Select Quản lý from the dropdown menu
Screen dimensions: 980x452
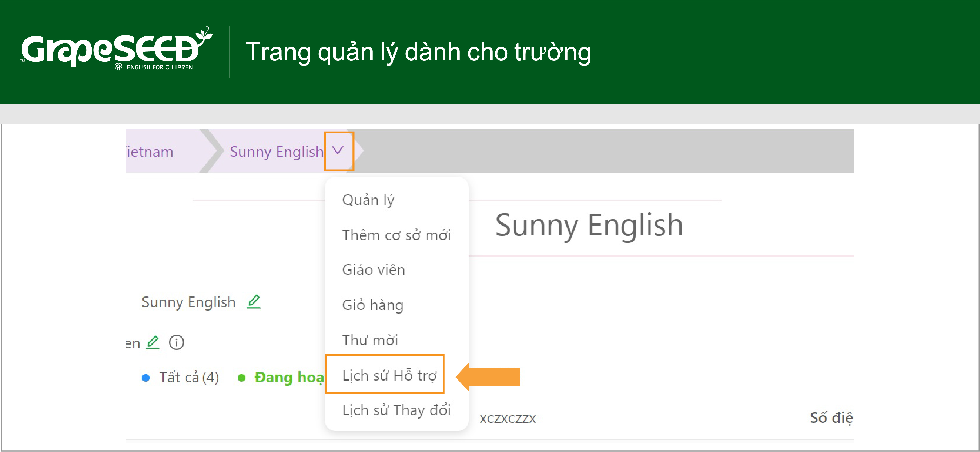pos(368,200)
